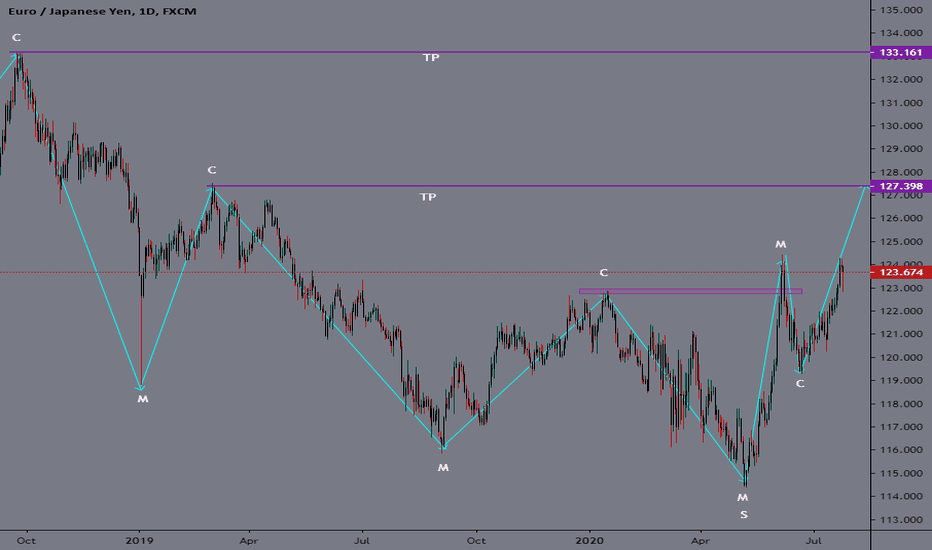The height and width of the screenshot is (550, 932).
Task: Click the Apr label following 2019
Action: point(249,541)
